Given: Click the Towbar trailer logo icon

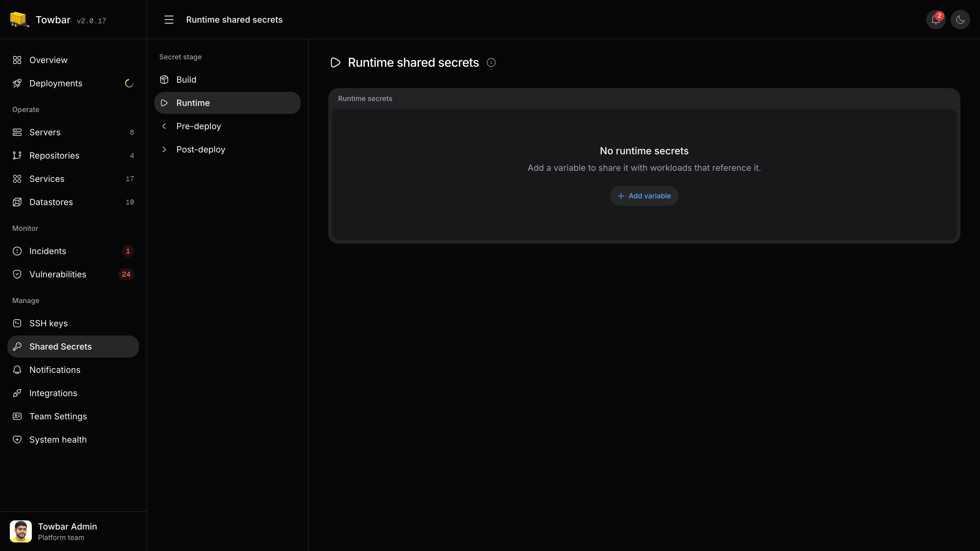Looking at the screenshot, I should [x=19, y=19].
